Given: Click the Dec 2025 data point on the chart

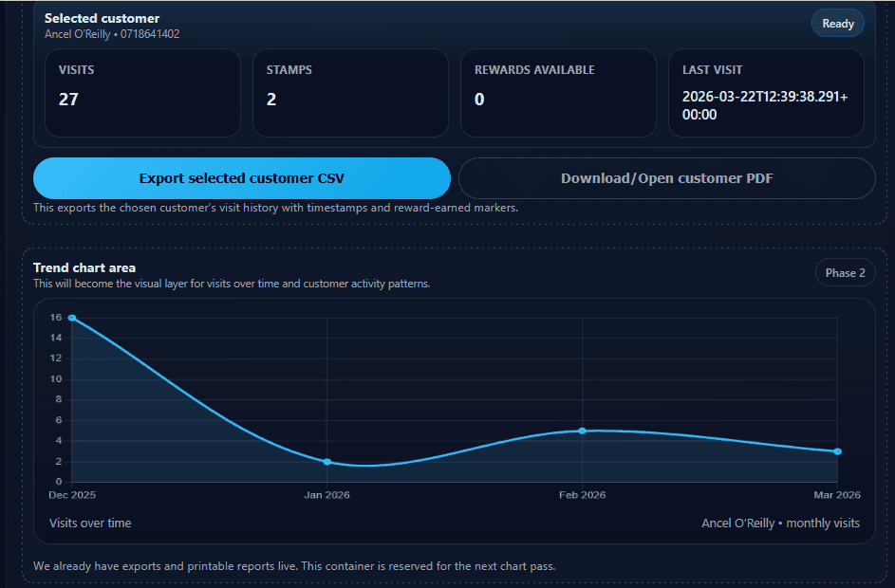Looking at the screenshot, I should 71,318.
